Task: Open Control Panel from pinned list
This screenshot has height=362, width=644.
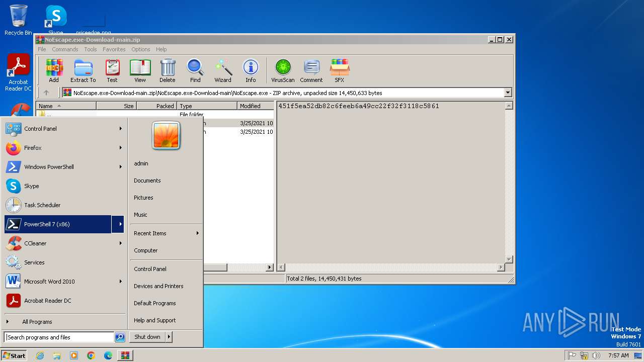Action: point(64,129)
